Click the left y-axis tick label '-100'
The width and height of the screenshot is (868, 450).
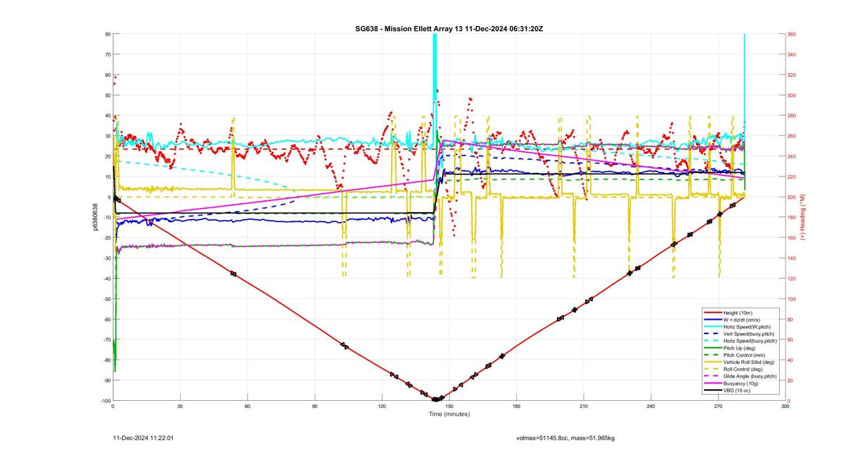click(x=104, y=401)
